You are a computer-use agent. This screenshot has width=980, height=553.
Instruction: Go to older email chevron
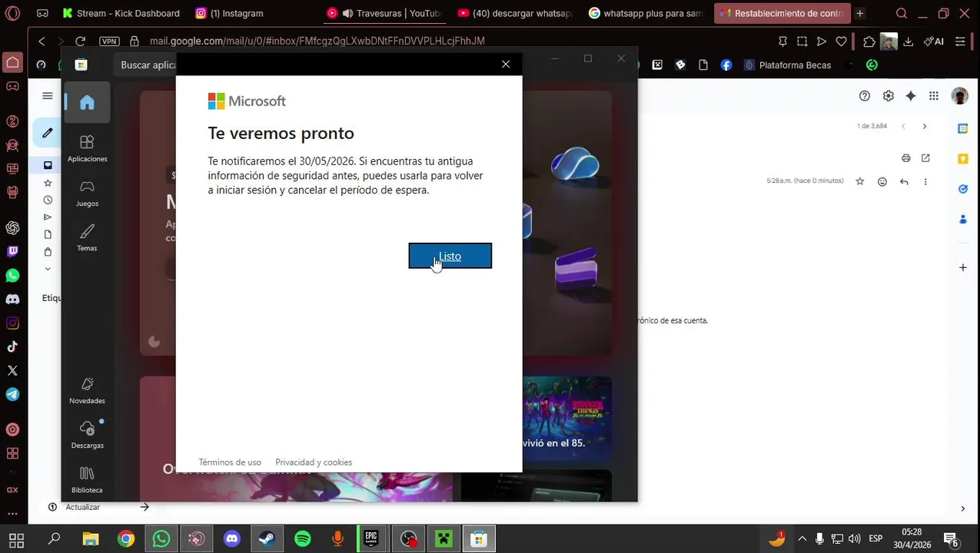pyautogui.click(x=925, y=126)
